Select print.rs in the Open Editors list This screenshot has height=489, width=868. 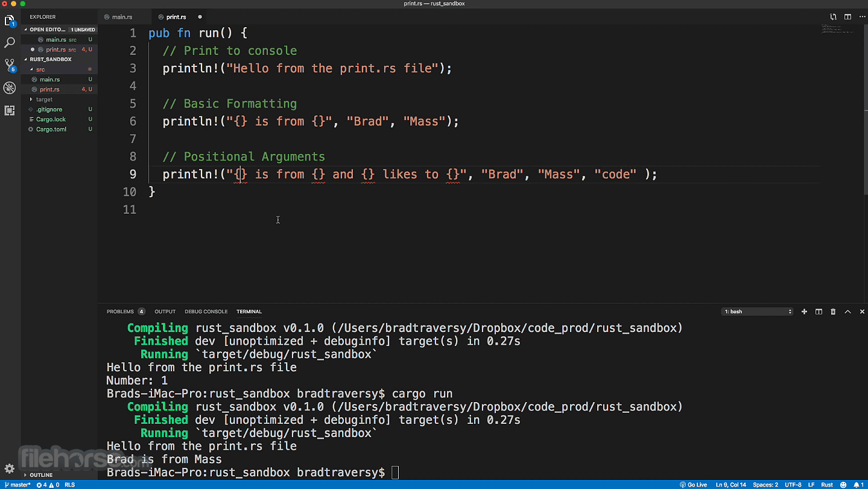(59, 50)
